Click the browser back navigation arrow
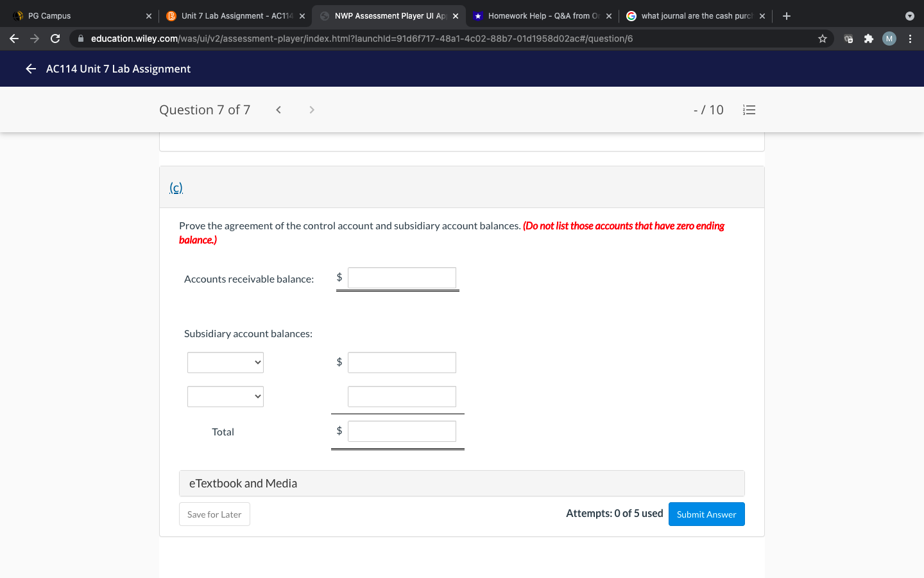The height and width of the screenshot is (578, 924). point(13,39)
